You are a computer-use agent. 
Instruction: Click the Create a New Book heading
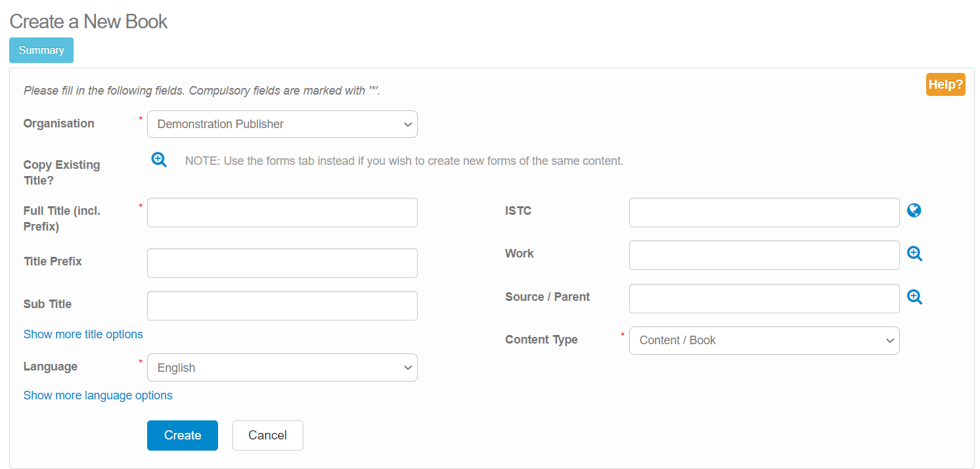(89, 22)
